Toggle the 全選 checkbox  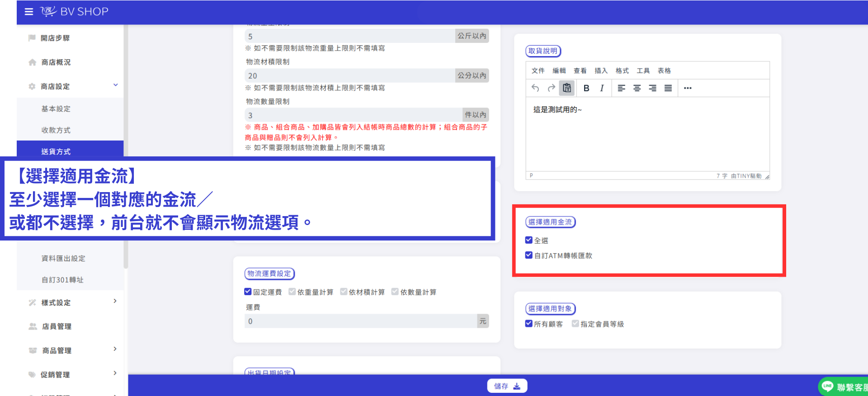point(529,240)
